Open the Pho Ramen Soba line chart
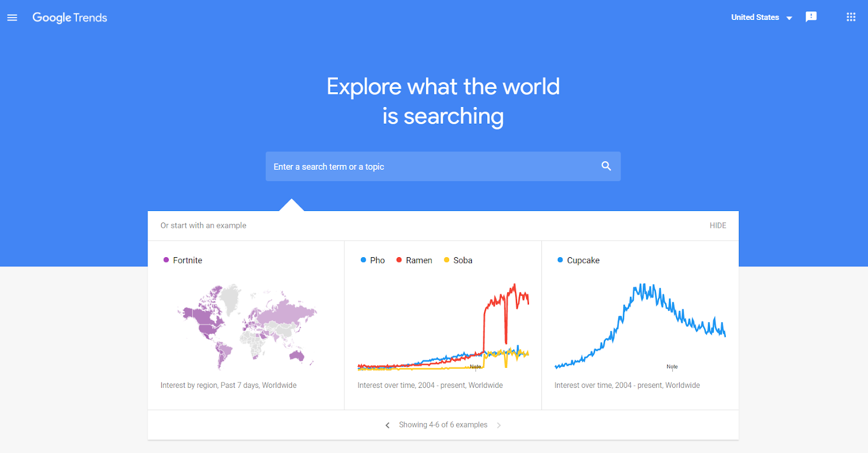 [443, 327]
